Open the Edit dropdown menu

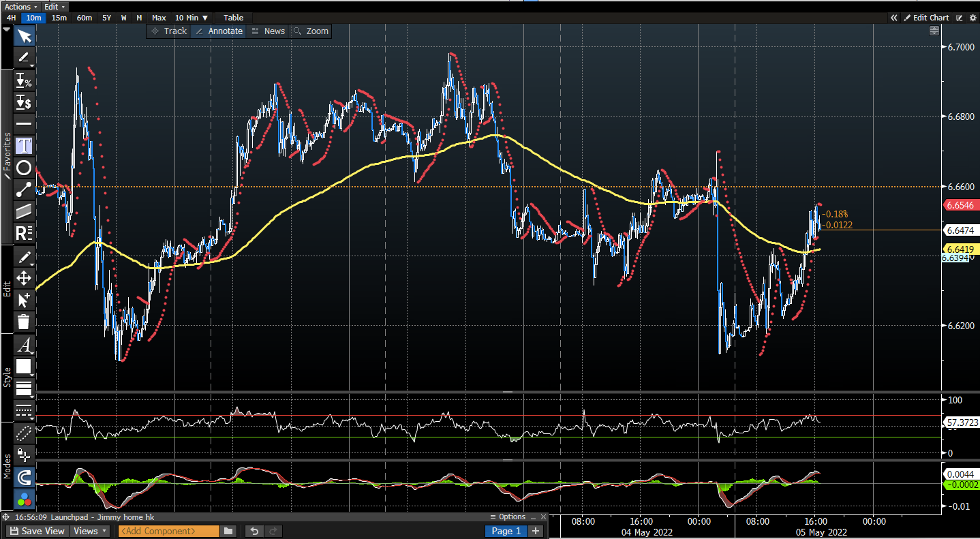tap(54, 6)
